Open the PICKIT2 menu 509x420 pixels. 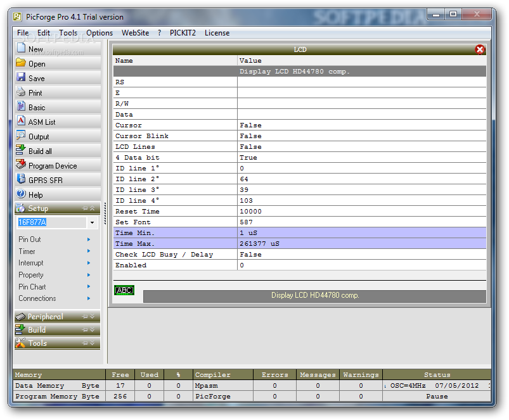(183, 33)
